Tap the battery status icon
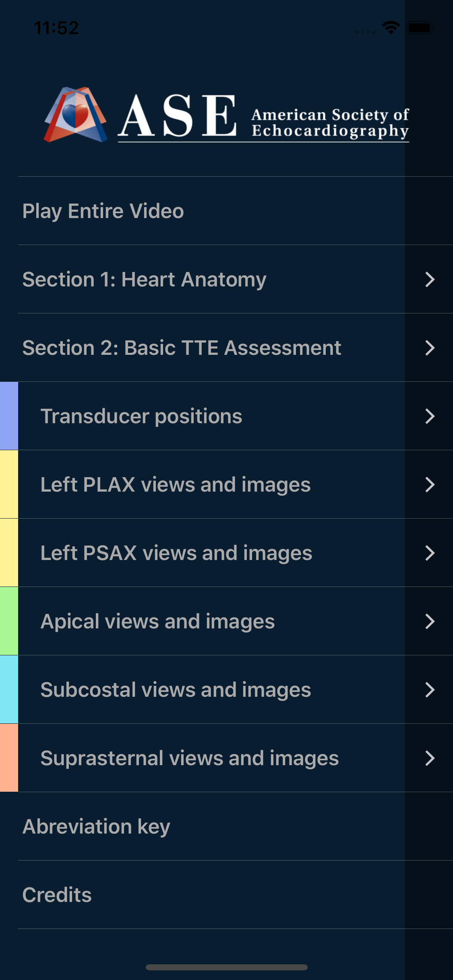The width and height of the screenshot is (453, 980). click(x=420, y=28)
